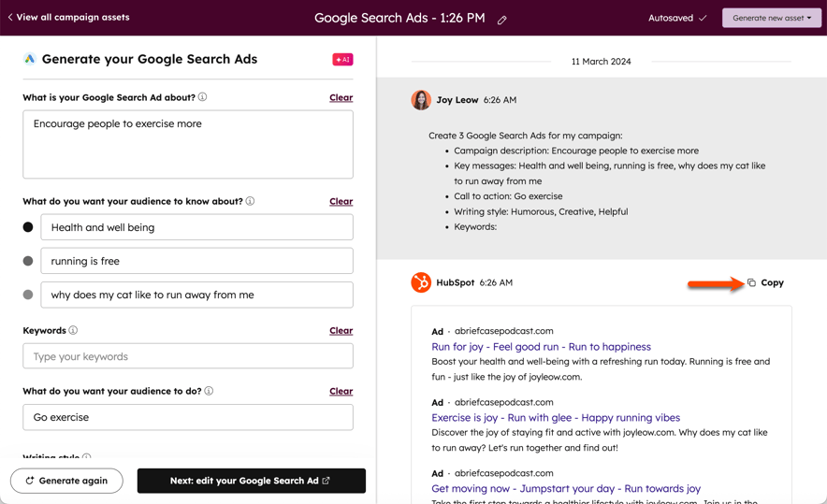The width and height of the screenshot is (827, 504).
Task: Clear the Keywords field
Action: tap(341, 330)
